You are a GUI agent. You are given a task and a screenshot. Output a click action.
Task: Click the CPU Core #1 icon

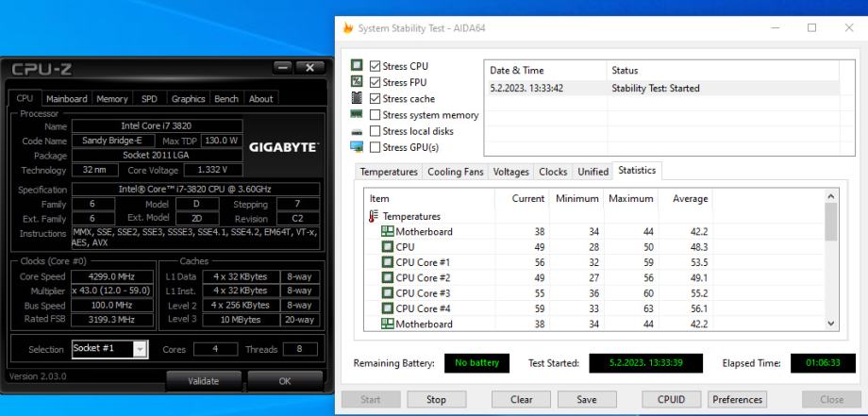coord(387,262)
